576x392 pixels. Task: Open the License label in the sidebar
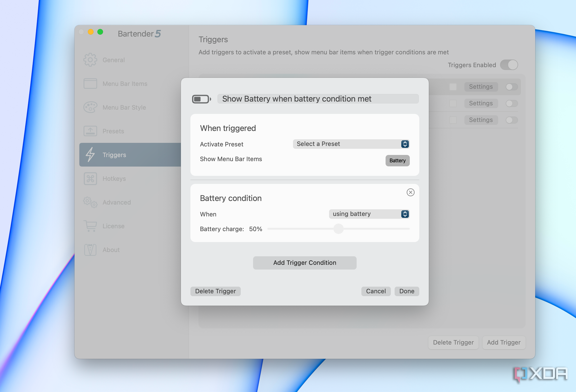coord(113,226)
